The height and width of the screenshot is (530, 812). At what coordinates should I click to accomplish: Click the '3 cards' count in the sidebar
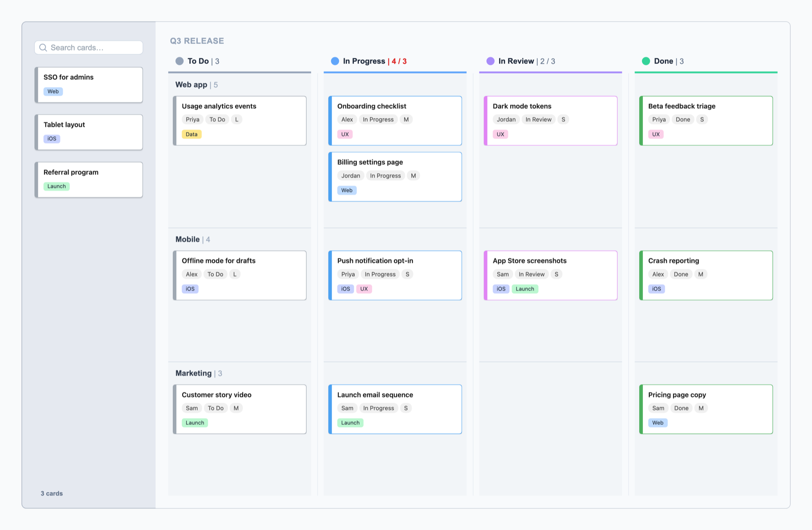tap(52, 493)
